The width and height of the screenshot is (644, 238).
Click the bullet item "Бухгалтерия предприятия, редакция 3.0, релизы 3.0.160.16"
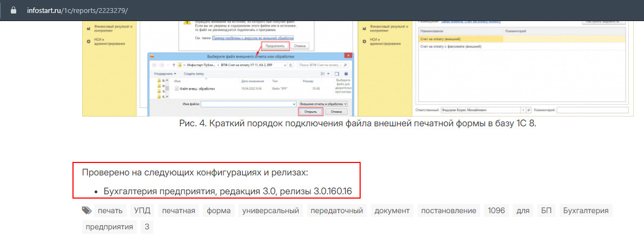click(228, 191)
